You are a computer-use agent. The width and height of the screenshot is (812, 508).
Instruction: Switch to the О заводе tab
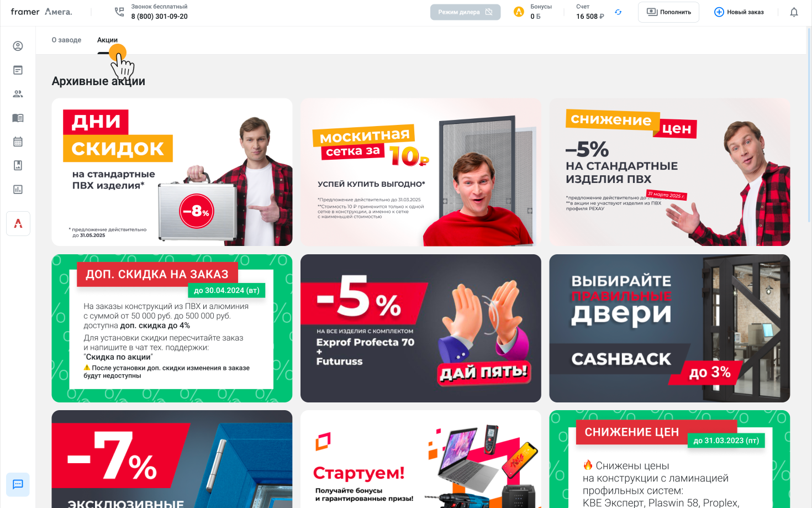[x=66, y=40]
